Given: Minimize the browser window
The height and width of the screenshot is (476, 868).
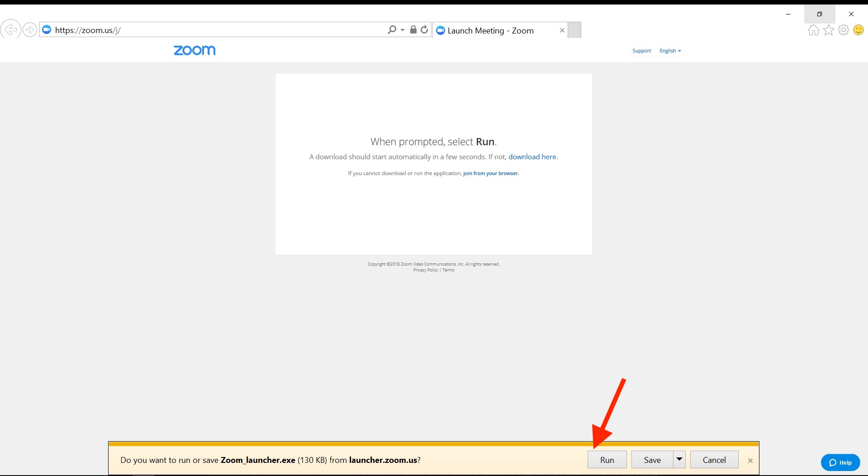Looking at the screenshot, I should click(x=788, y=14).
